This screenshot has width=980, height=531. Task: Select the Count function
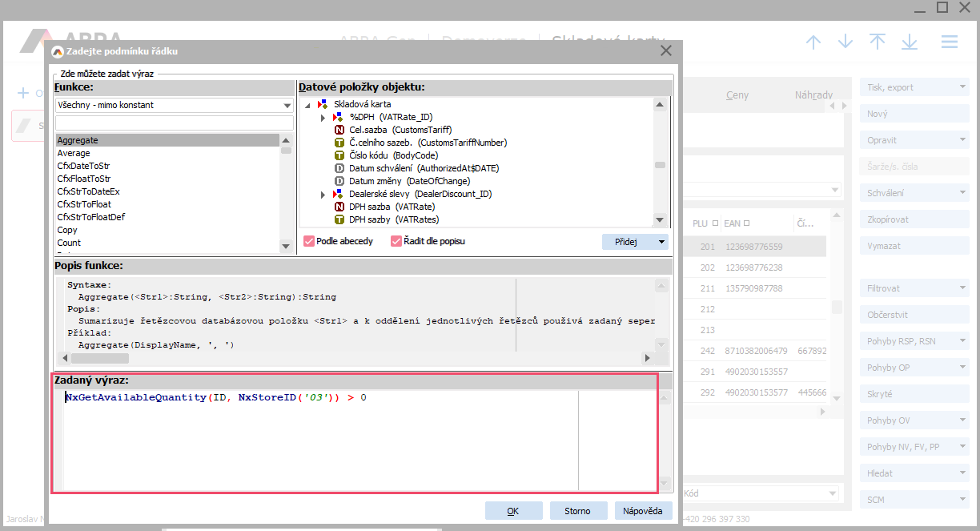coord(167,243)
